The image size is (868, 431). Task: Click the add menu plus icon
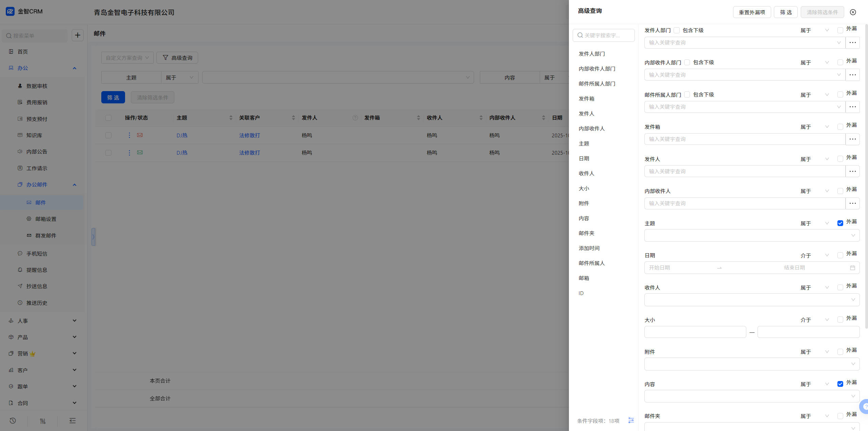coord(77,35)
